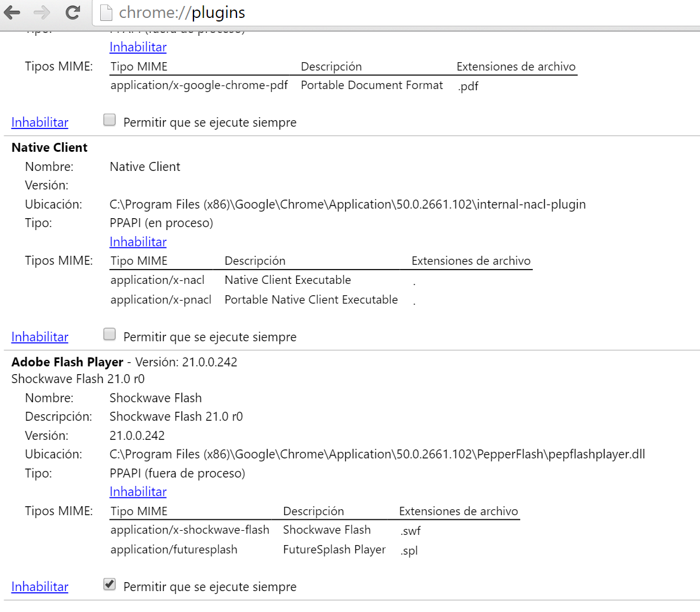Select the 'Adobe Flash Player' heading
Image resolution: width=700 pixels, height=612 pixels.
(x=67, y=362)
